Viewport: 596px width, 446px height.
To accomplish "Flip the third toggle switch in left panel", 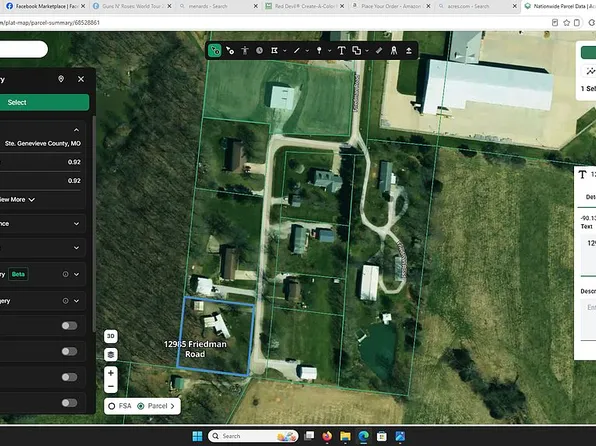I will click(70, 377).
